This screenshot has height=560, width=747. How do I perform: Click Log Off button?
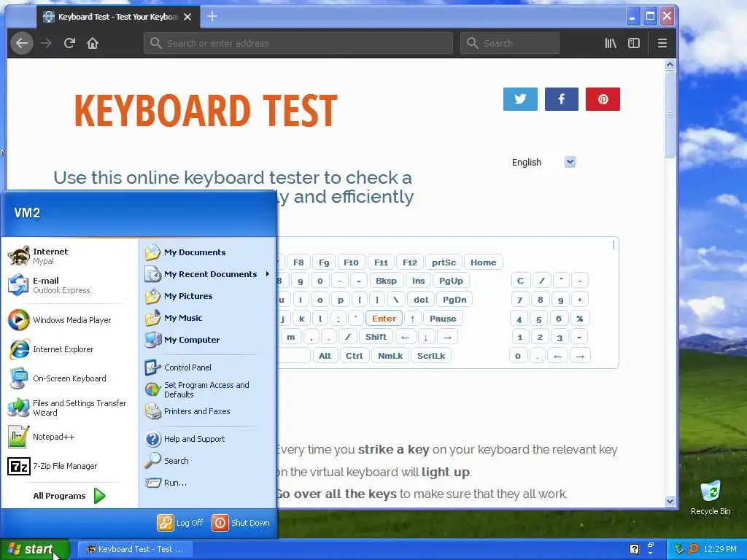click(181, 522)
